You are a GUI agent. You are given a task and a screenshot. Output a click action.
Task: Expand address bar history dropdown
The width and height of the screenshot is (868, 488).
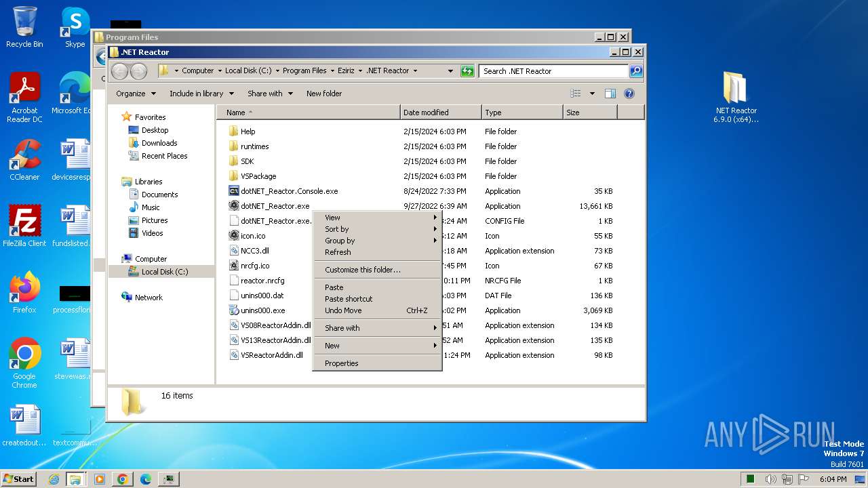(450, 70)
